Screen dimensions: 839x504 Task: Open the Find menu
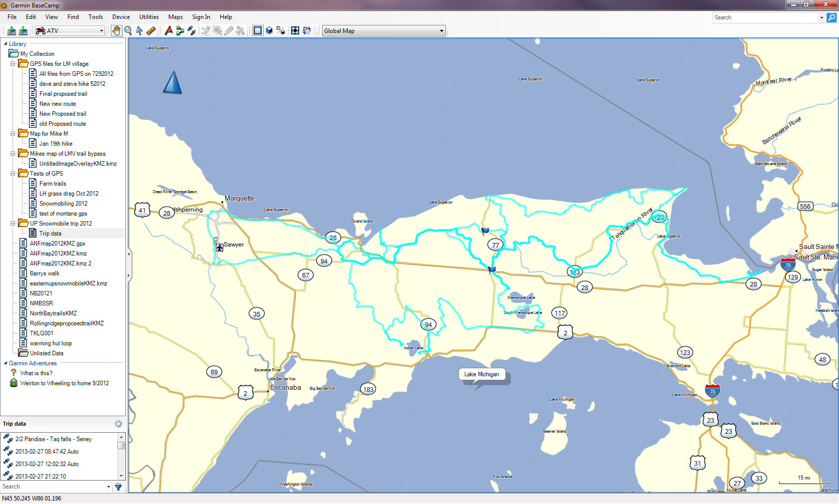73,17
